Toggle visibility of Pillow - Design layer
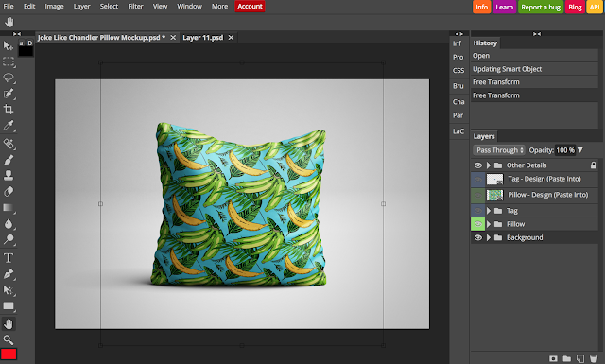This screenshot has height=364, width=605. tap(477, 195)
